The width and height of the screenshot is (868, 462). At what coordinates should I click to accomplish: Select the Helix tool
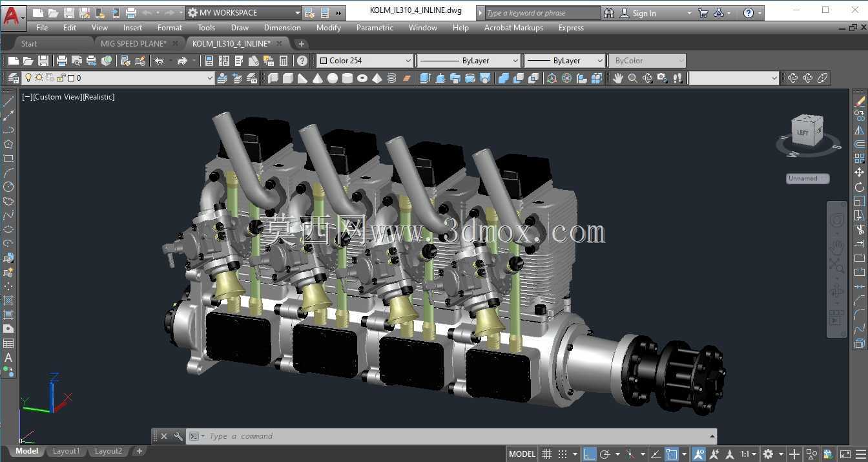[391, 78]
